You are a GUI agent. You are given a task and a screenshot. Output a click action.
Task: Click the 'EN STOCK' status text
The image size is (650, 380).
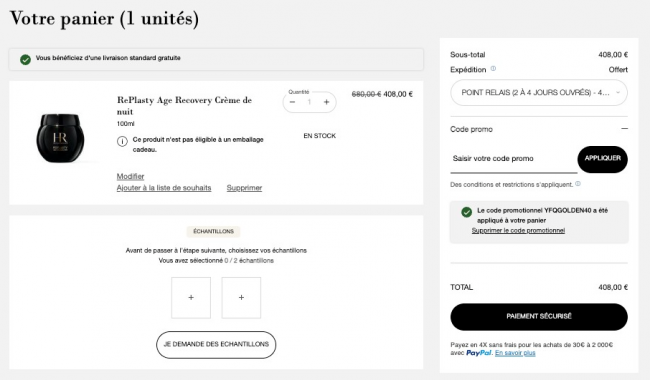320,136
